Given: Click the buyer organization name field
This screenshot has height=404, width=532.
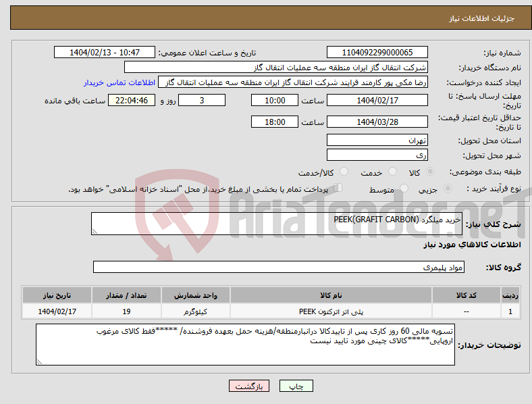Looking at the screenshot, I should pyautogui.click(x=276, y=67).
